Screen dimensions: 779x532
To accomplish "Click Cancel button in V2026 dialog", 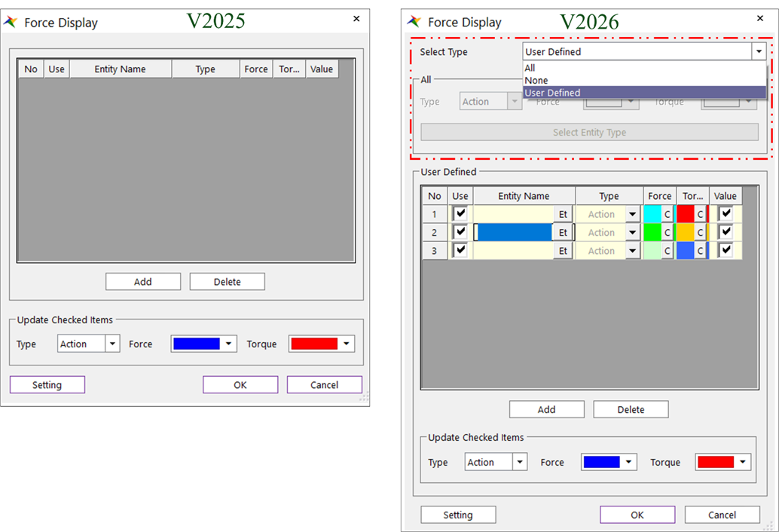I will coord(722,515).
